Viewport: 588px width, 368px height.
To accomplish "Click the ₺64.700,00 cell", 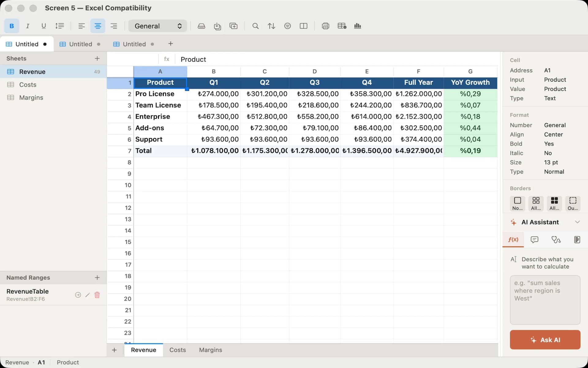I will click(214, 128).
